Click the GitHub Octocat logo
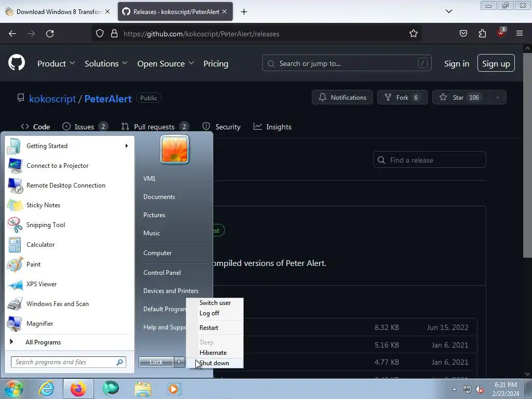Image resolution: width=532 pixels, height=399 pixels. click(x=17, y=63)
